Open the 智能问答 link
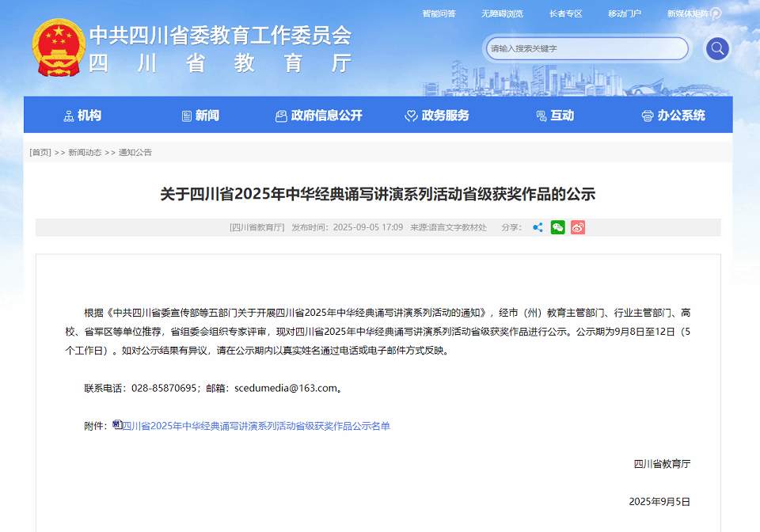The image size is (760, 532). point(439,13)
